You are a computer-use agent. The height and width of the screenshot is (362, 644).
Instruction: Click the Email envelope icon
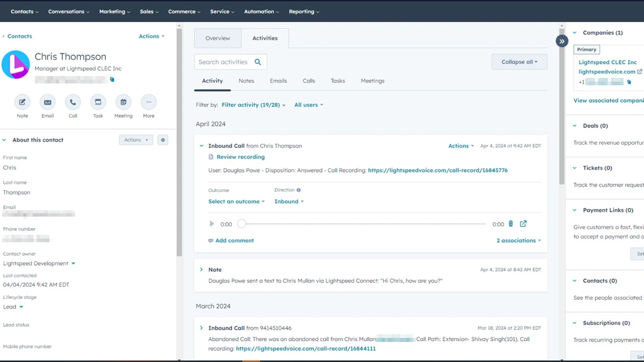point(48,102)
